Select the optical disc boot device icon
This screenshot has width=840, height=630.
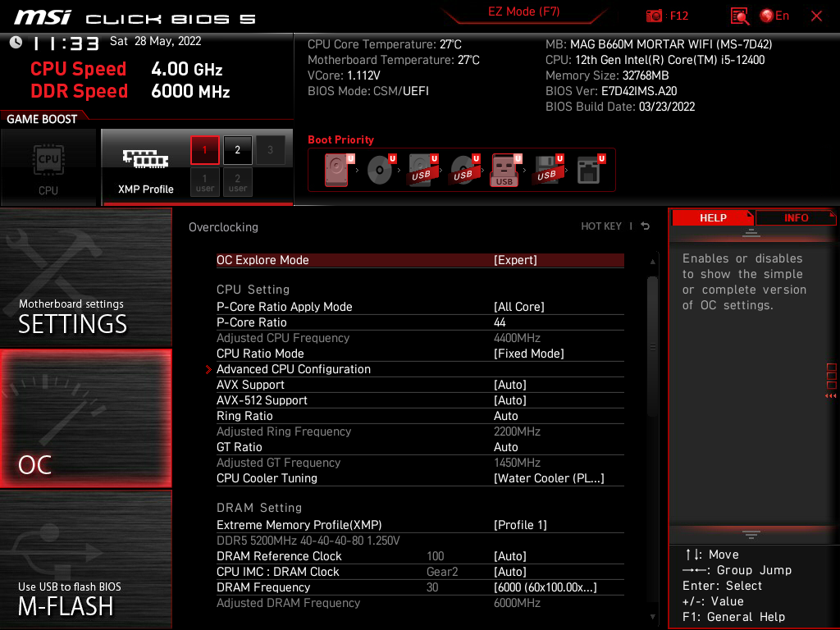click(381, 169)
